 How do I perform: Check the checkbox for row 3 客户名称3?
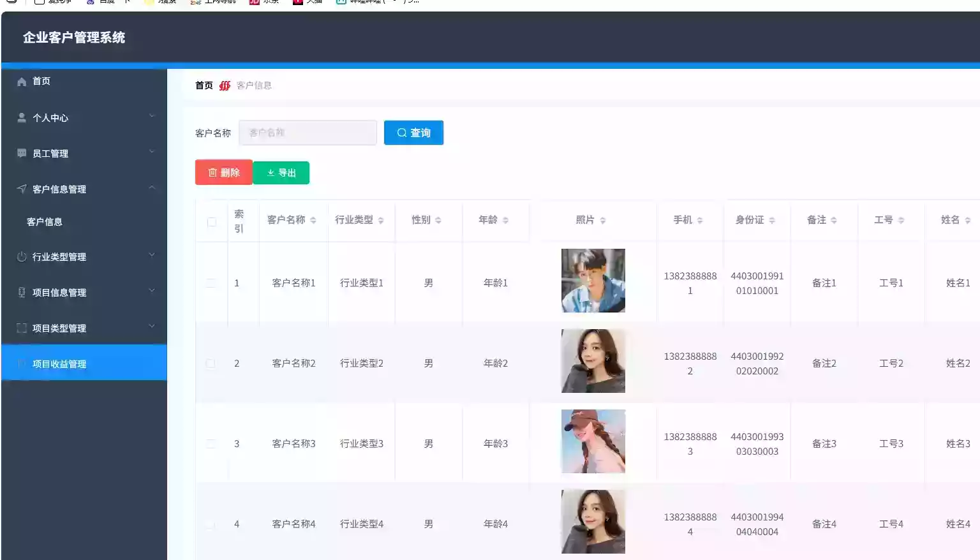tap(211, 443)
